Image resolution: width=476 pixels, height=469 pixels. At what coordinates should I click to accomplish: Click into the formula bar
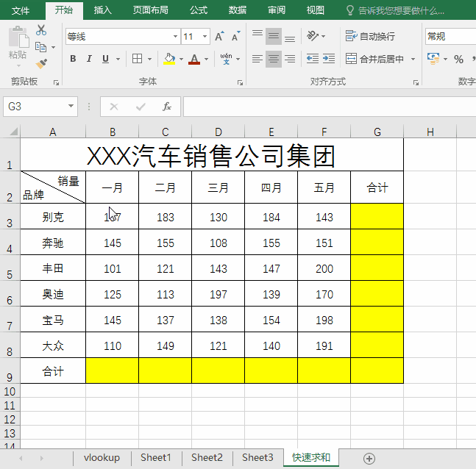pyautogui.click(x=330, y=107)
